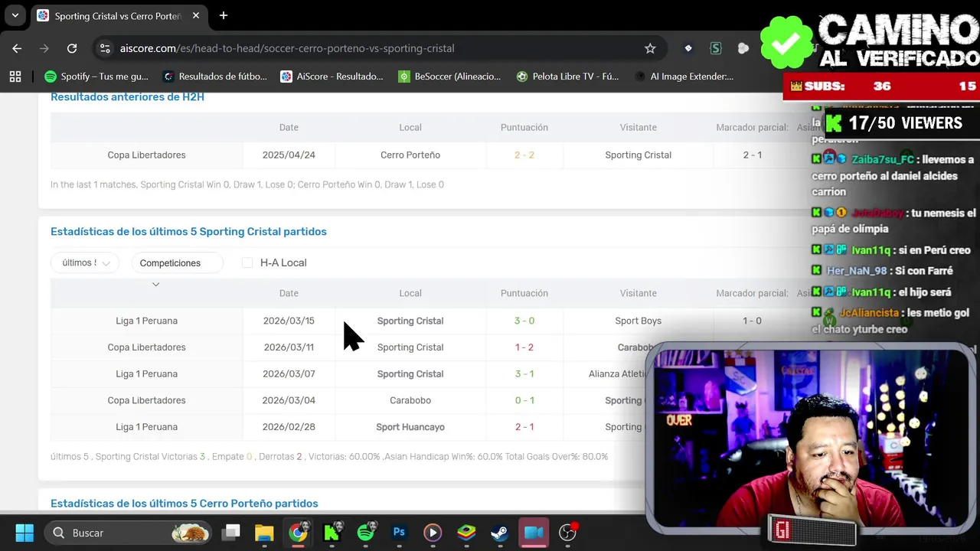Screen dimensions: 980x551
Task: Open the últimos 5 matches dropdown
Action: 85,262
